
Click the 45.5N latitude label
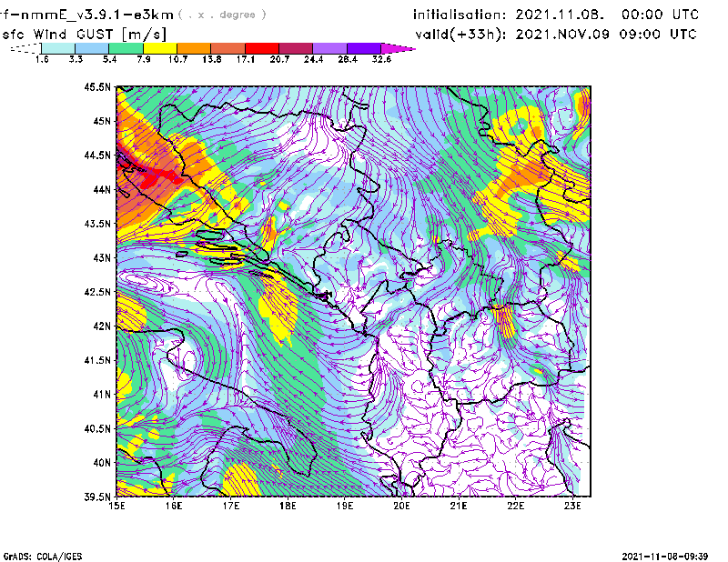pyautogui.click(x=97, y=86)
